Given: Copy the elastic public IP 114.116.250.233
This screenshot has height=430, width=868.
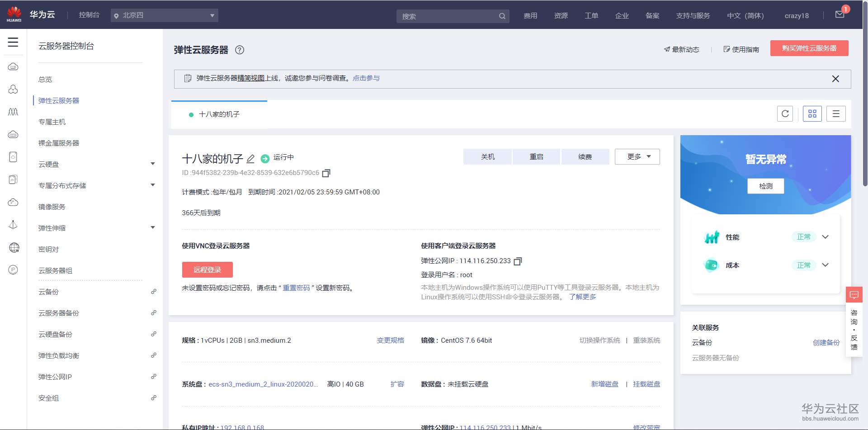Looking at the screenshot, I should 518,261.
